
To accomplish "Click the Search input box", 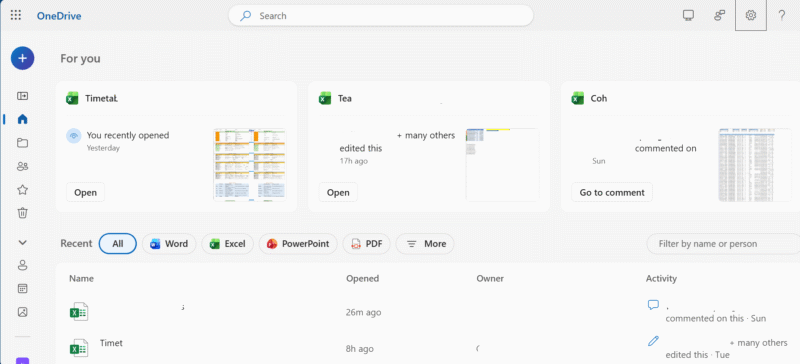I will coord(381,16).
